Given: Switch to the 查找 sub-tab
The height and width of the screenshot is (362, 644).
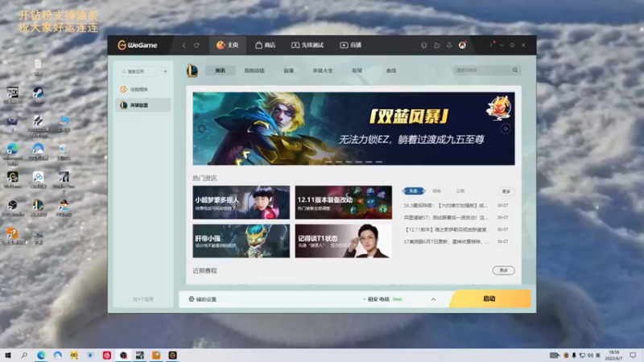Looking at the screenshot, I should coord(391,71).
